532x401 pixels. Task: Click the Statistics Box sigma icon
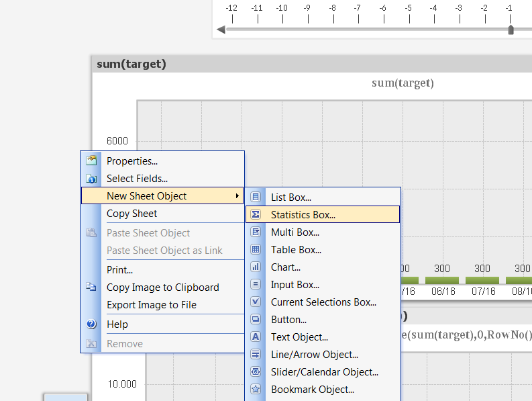256,215
